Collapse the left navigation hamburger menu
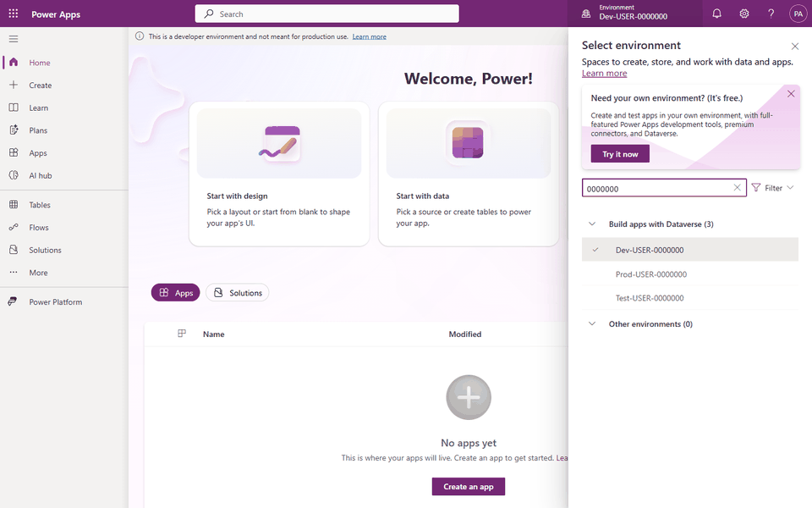812x508 pixels. click(x=14, y=39)
